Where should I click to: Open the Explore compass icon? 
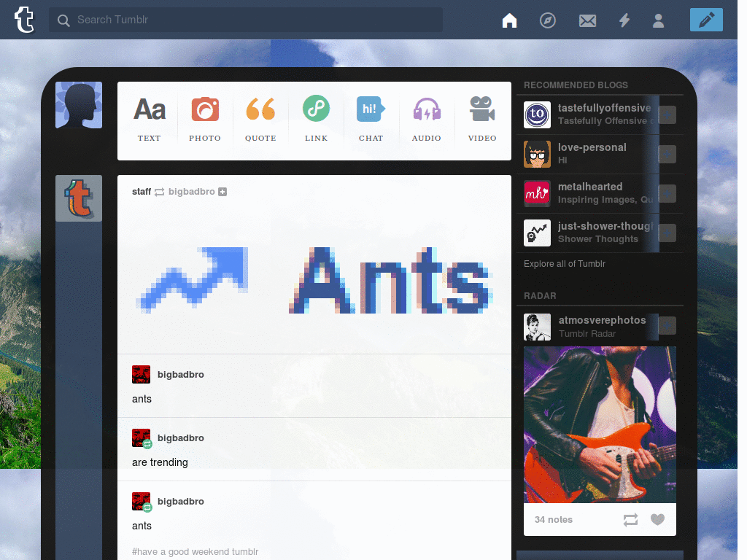pos(547,20)
